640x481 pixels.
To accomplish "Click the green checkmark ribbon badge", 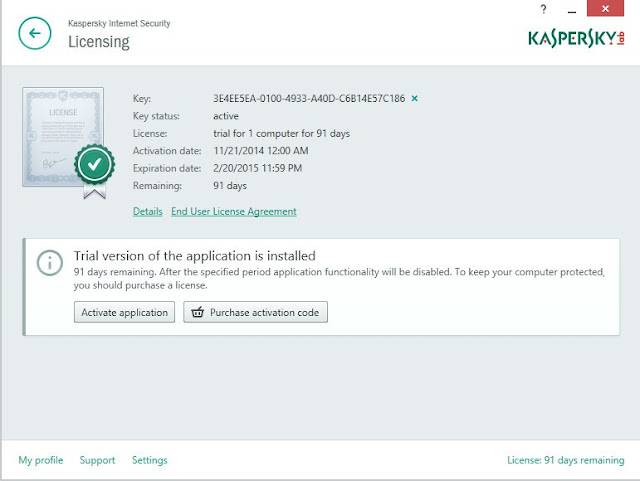I will [94, 170].
